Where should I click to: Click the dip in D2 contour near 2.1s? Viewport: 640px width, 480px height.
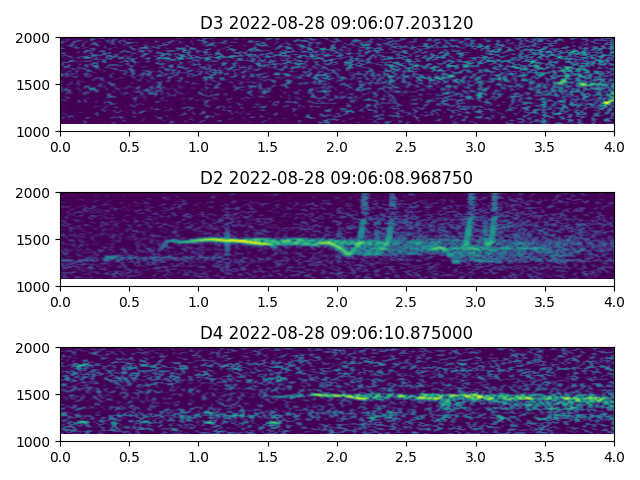[348, 252]
